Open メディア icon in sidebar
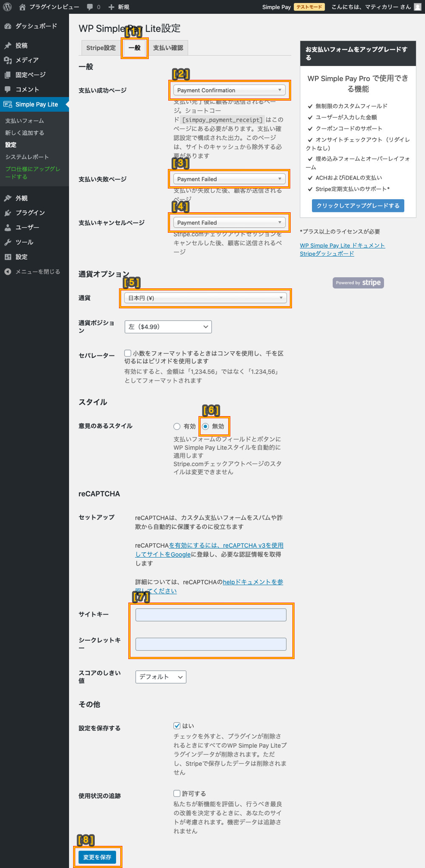Screen dimensions: 425x868 8,60
